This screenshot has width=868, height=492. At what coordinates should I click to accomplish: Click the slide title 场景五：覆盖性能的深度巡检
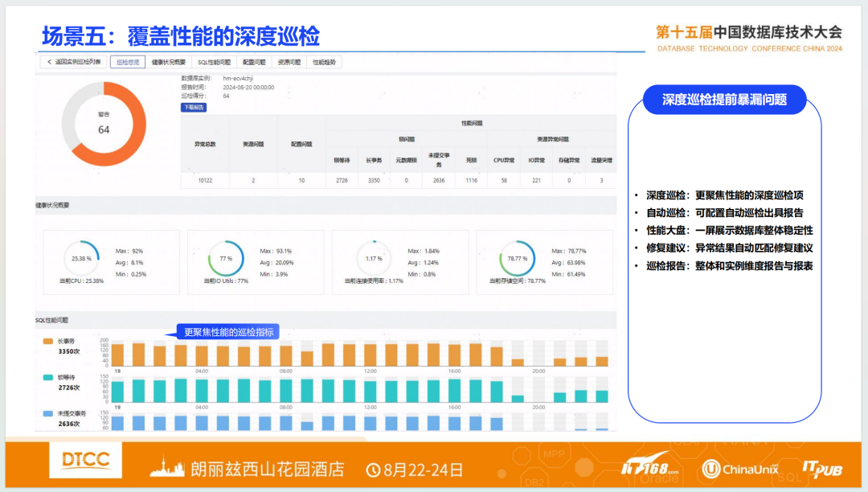pos(181,36)
